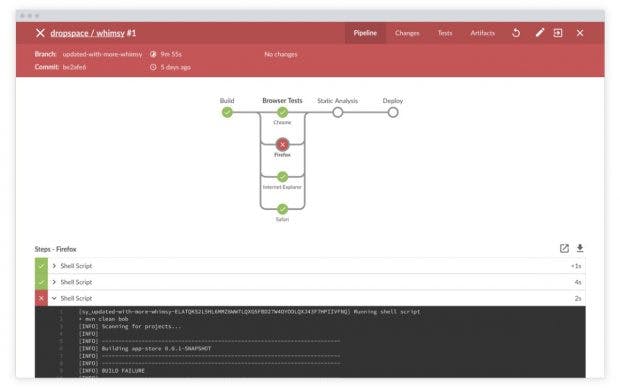Close the run details with right X

point(580,33)
